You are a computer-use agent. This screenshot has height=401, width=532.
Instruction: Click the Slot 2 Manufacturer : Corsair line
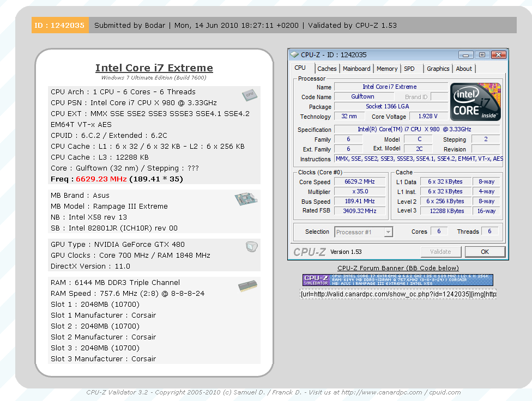tap(103, 337)
